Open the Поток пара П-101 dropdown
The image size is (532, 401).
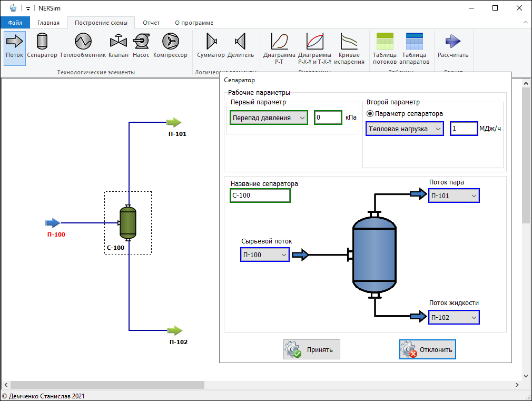(454, 196)
